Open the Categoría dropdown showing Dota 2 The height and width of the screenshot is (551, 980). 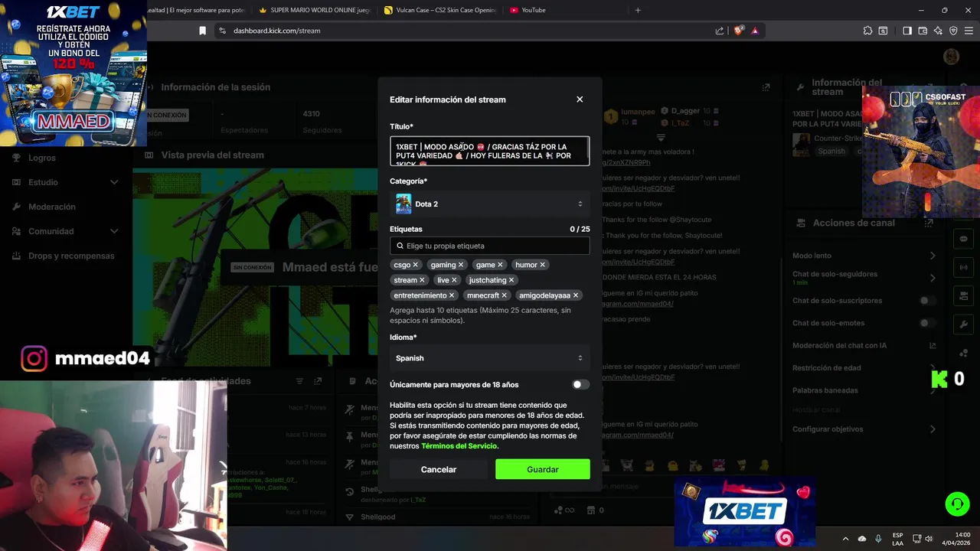[x=490, y=204]
